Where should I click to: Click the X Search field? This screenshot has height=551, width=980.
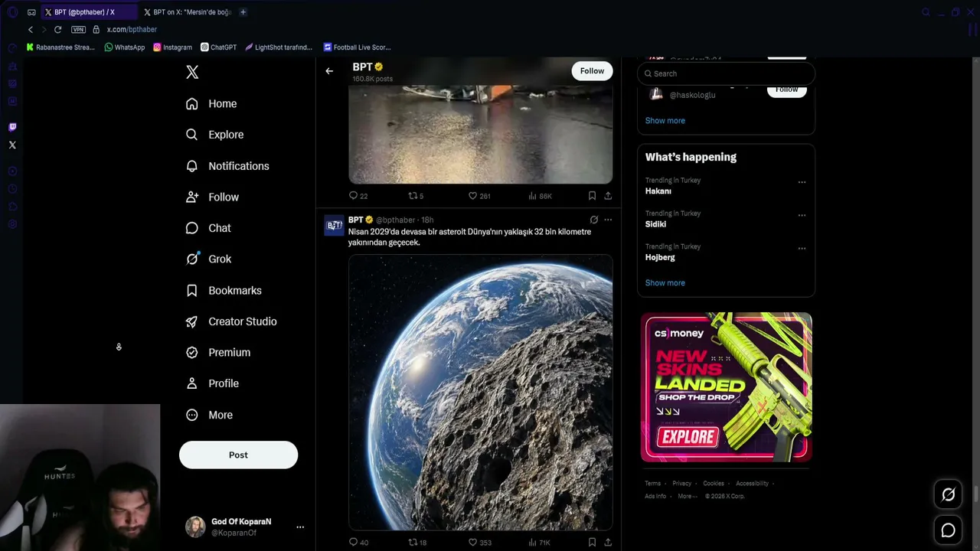(x=726, y=73)
